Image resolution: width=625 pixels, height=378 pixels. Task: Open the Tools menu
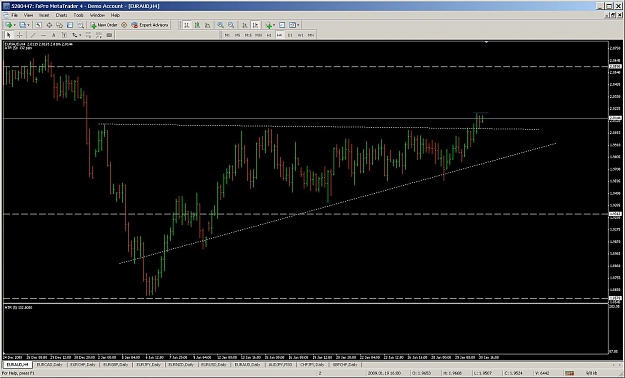click(x=79, y=15)
